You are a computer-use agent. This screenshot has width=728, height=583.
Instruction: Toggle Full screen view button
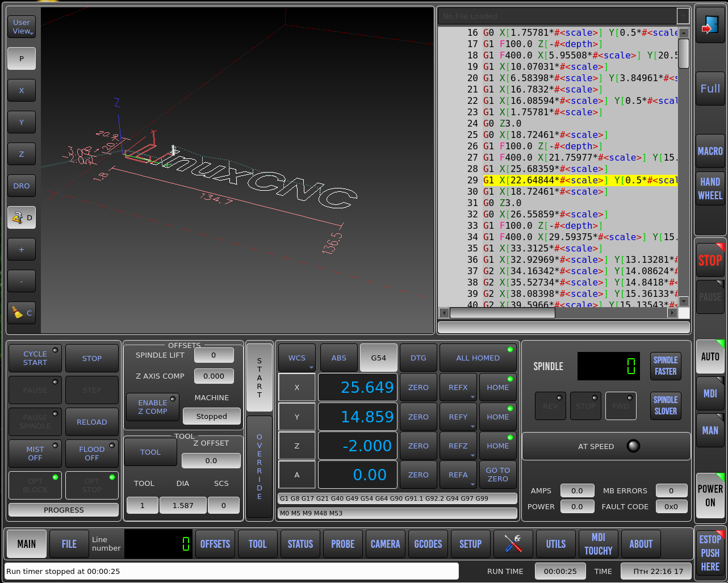coord(710,89)
